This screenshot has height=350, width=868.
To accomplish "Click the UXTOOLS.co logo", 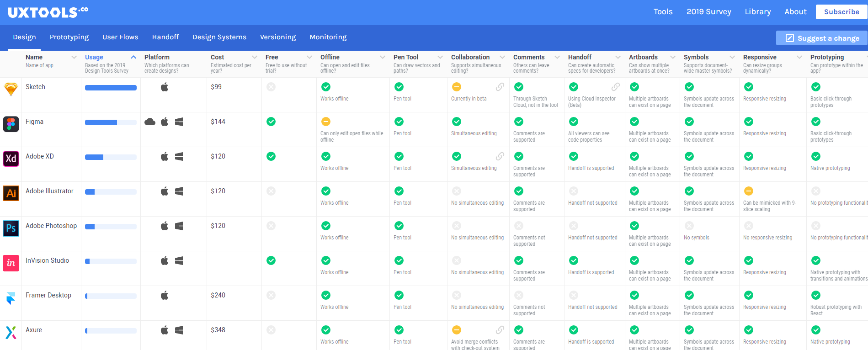I will click(x=48, y=12).
